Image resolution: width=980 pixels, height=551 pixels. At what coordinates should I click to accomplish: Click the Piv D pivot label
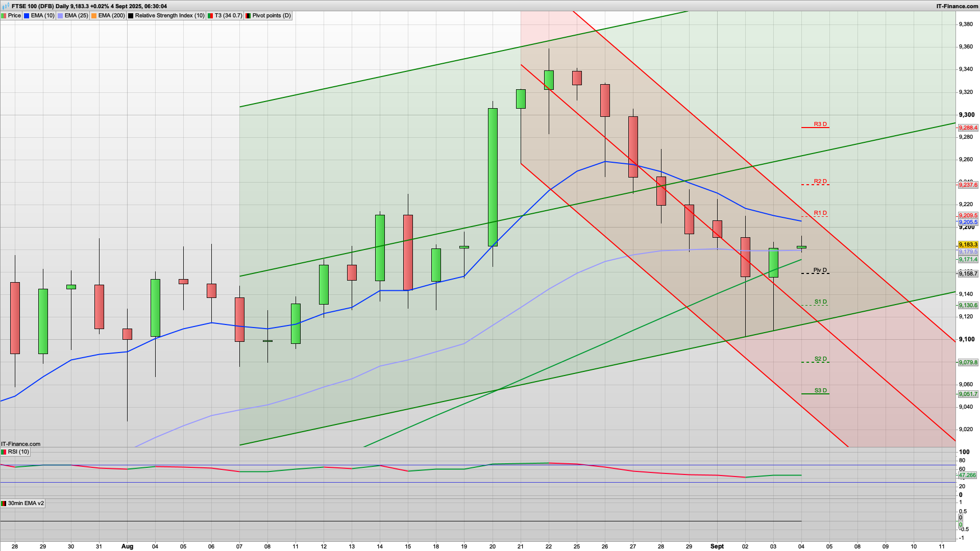point(820,270)
